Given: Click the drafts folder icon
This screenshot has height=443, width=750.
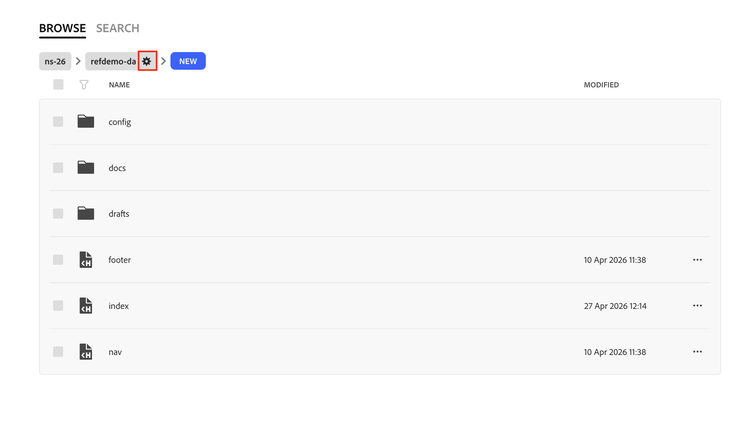Looking at the screenshot, I should pos(86,214).
